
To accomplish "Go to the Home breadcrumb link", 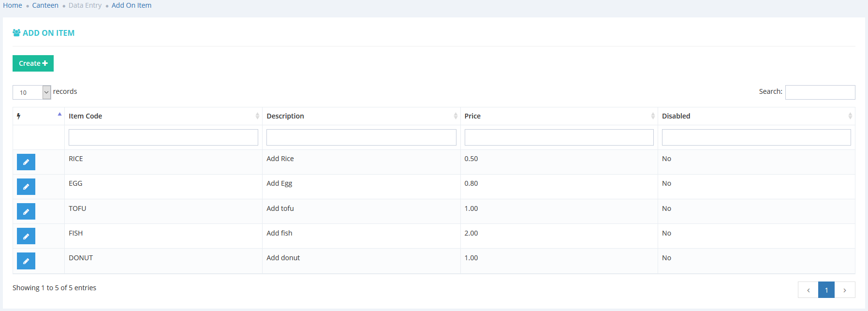I will coord(13,5).
